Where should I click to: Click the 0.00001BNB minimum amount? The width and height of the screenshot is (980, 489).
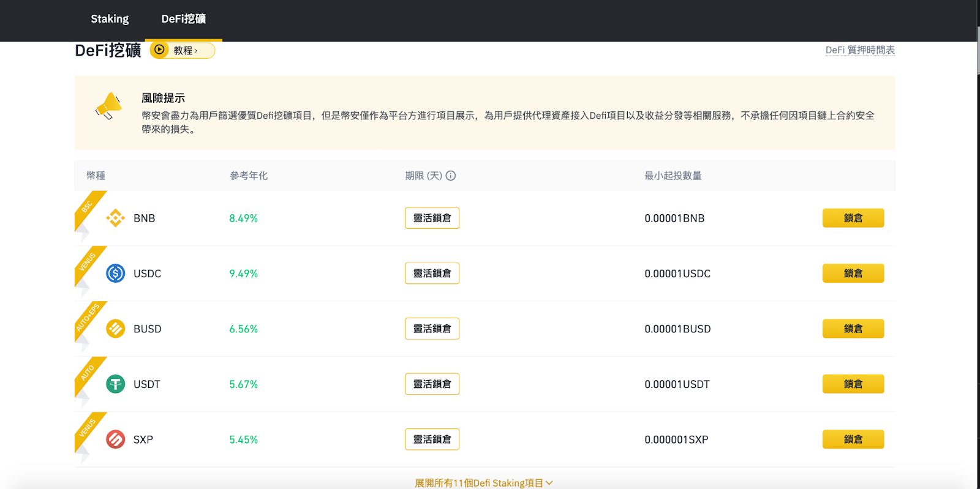coord(674,218)
